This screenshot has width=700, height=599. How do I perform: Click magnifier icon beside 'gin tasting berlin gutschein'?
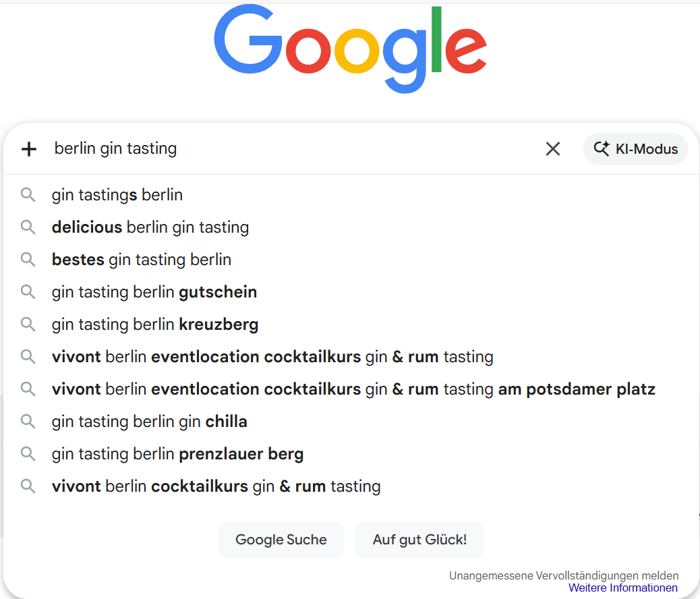pyautogui.click(x=28, y=292)
